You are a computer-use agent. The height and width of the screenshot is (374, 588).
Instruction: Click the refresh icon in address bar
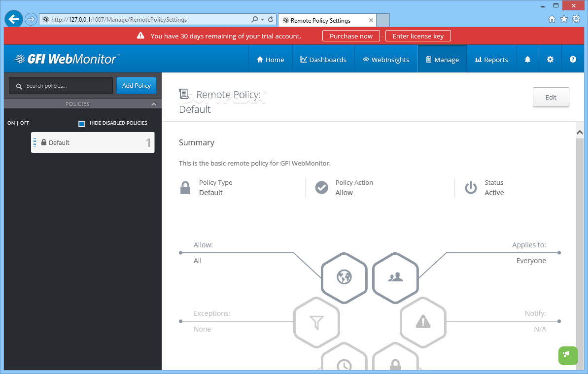point(271,19)
